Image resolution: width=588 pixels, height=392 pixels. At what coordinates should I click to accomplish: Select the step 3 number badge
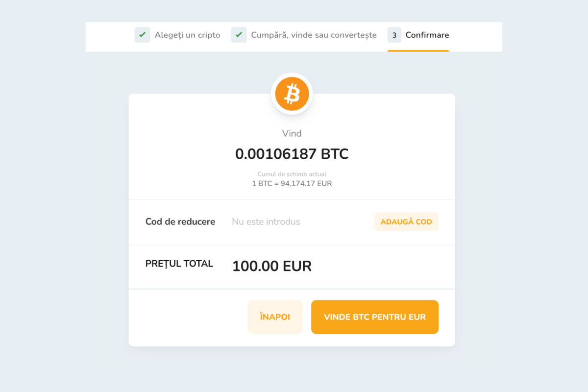(394, 35)
